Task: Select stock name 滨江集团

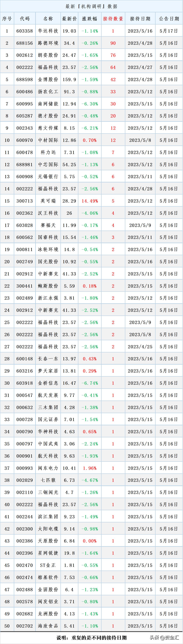Action: (x=48, y=517)
